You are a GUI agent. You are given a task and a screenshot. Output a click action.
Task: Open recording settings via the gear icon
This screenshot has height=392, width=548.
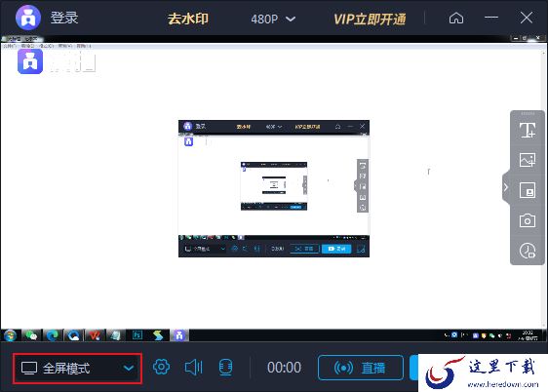coord(161,368)
